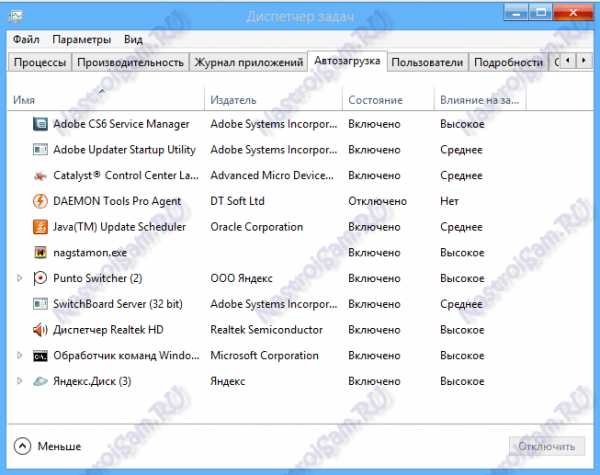Open the Параметры menu

(x=82, y=39)
